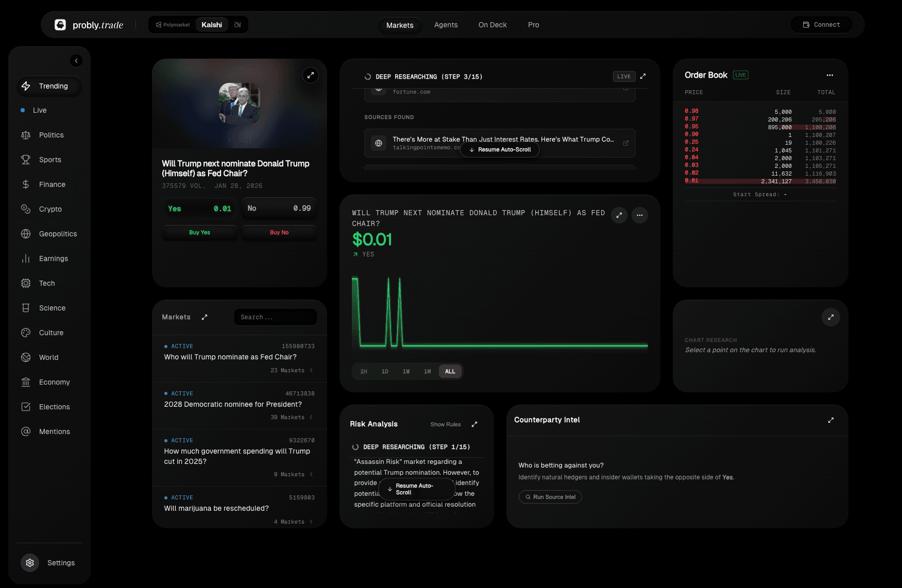This screenshot has height=588, width=902.
Task: Go to Politics category in sidebar
Action: [51, 135]
